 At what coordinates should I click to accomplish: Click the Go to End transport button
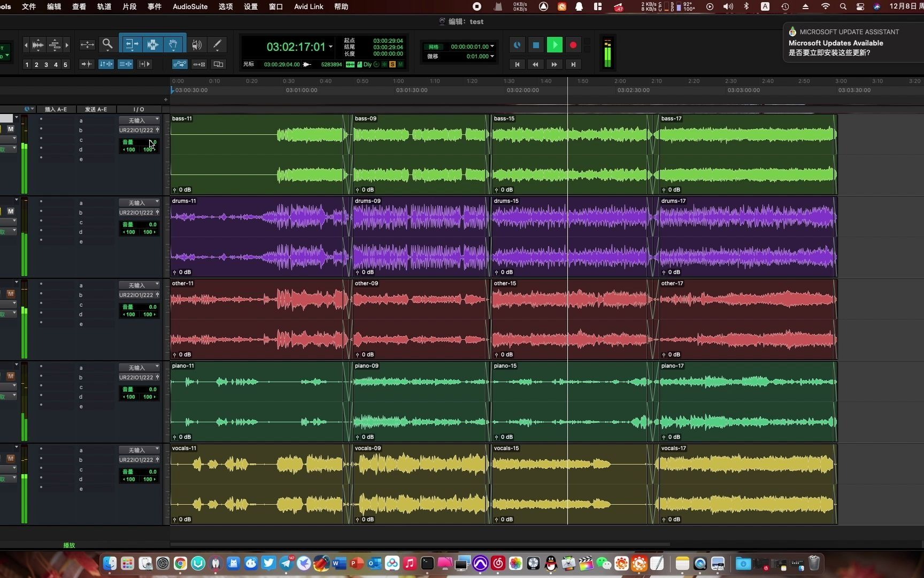573,64
